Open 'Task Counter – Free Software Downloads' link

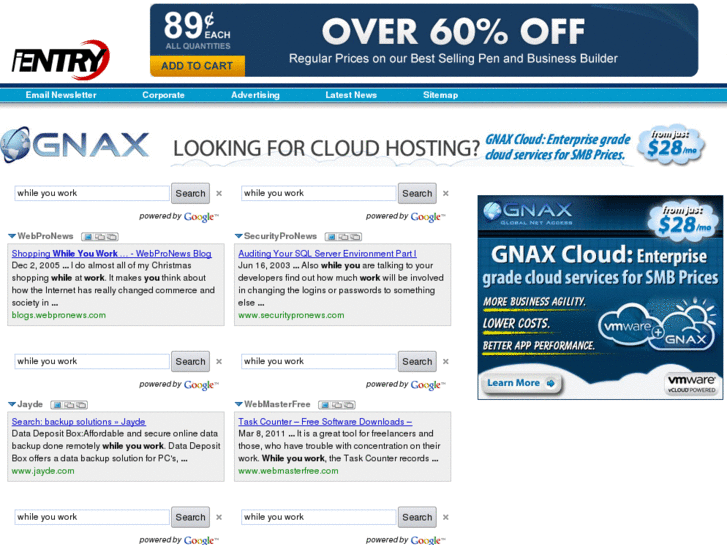coord(325,421)
